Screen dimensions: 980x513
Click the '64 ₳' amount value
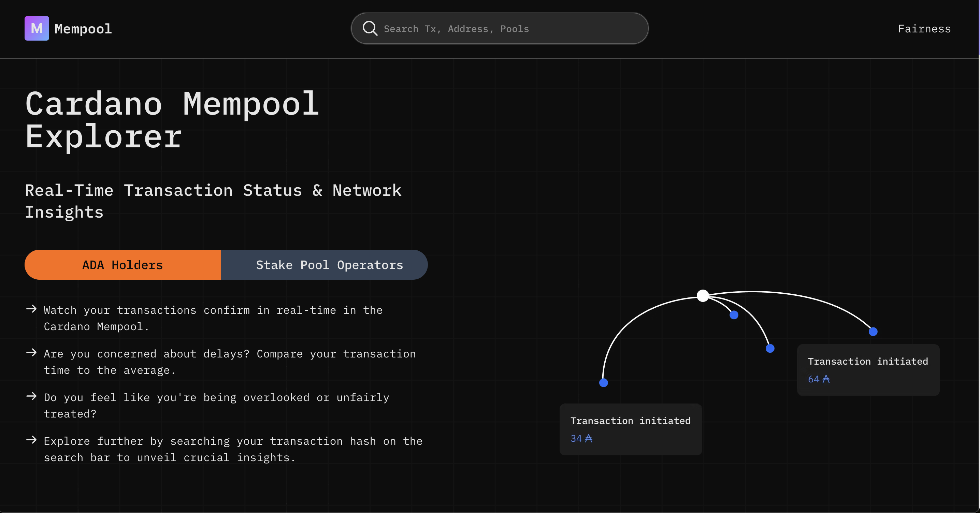click(819, 379)
